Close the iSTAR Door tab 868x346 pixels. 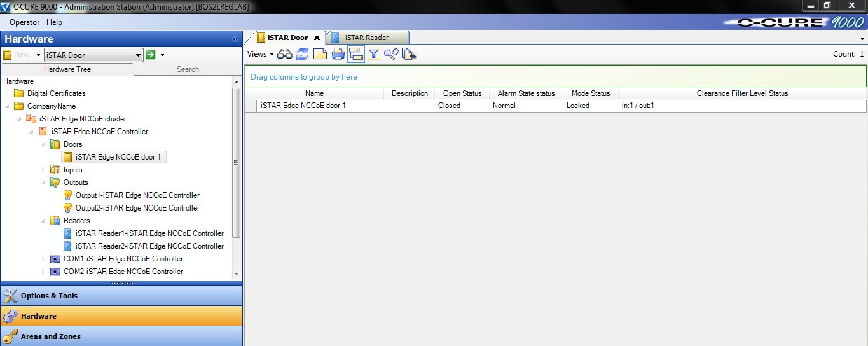coord(317,38)
